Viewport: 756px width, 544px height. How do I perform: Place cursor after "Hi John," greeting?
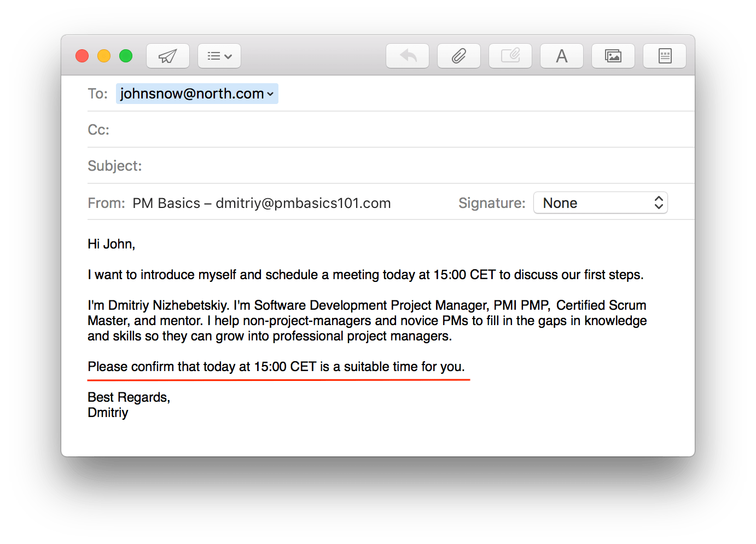(136, 244)
